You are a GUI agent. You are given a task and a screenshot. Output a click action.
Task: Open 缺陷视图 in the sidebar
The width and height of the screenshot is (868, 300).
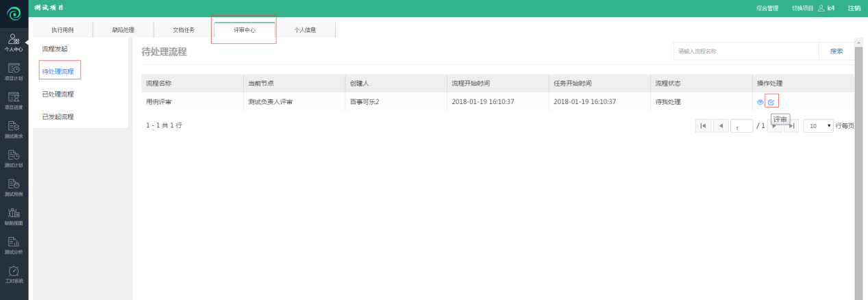14,216
